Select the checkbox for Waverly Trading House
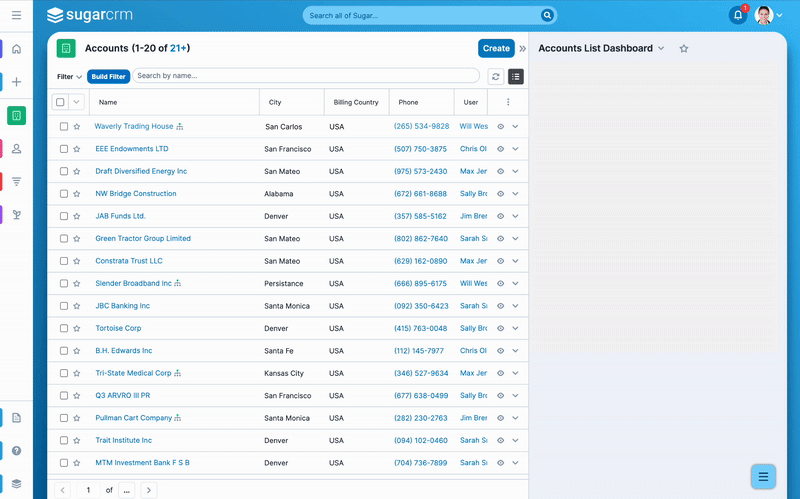 tap(64, 127)
